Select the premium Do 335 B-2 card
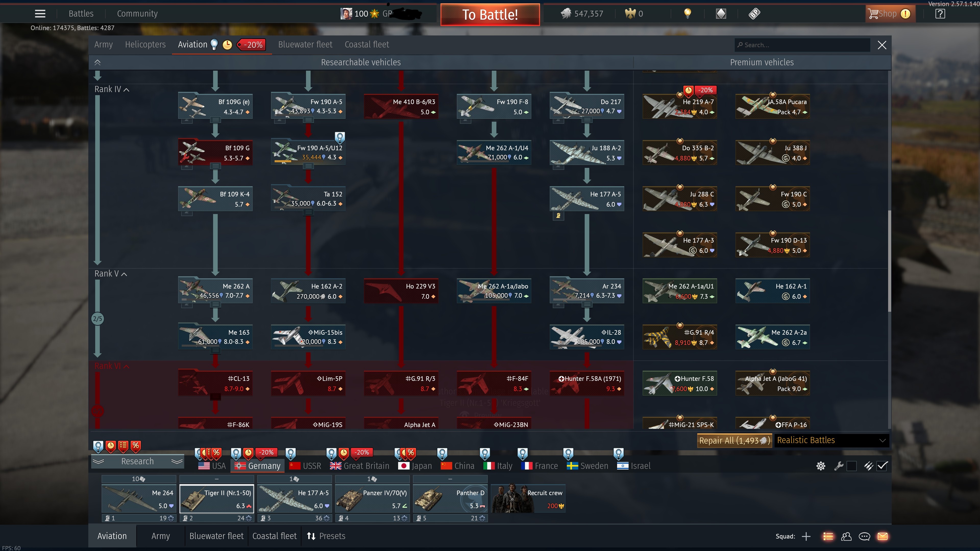The width and height of the screenshot is (980, 551). (x=680, y=153)
